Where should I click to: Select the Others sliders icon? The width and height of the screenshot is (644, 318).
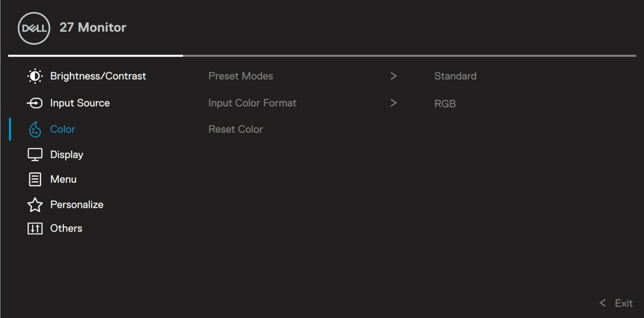(35, 228)
